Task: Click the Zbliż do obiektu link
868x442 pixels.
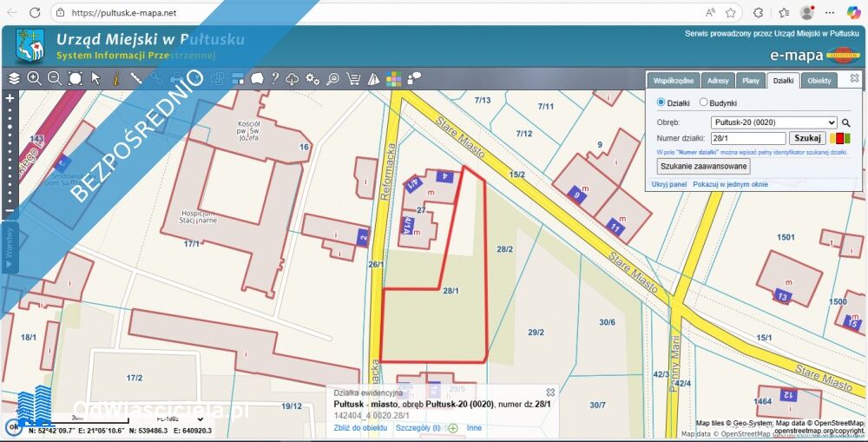Action: tap(360, 428)
